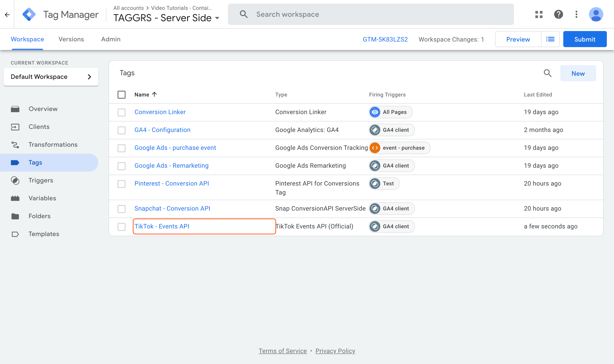The height and width of the screenshot is (364, 614).
Task: Check the Pinterest - Conversion API checkbox
Action: [x=122, y=184]
